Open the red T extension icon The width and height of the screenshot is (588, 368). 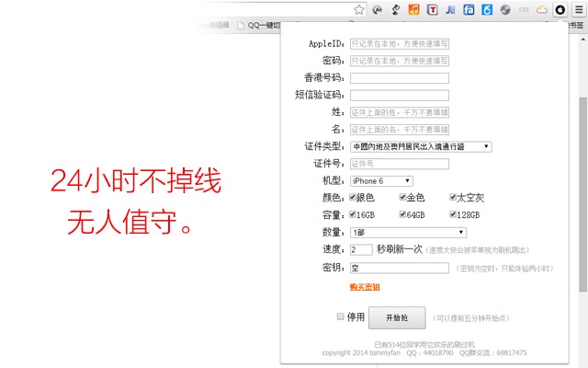tap(433, 10)
